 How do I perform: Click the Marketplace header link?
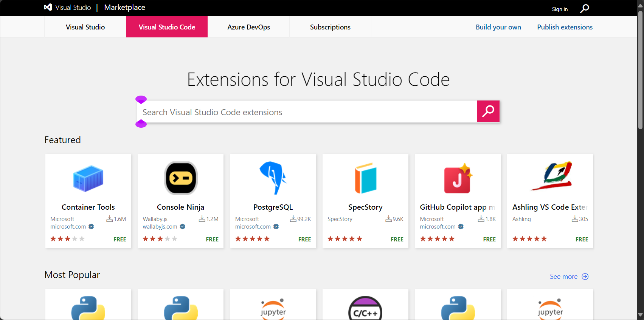coord(124,7)
